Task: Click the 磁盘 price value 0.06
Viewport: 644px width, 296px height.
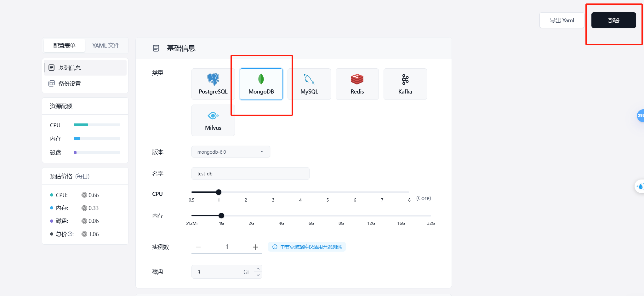Action: [94, 221]
